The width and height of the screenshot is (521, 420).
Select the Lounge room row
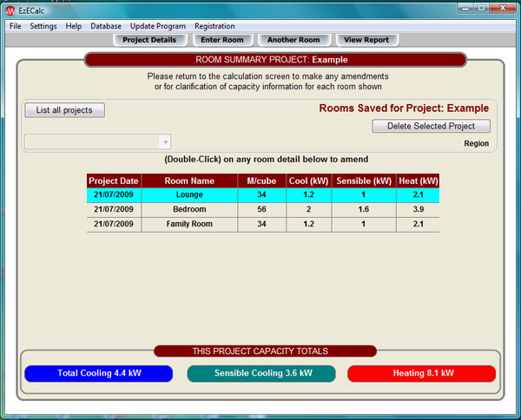pos(189,195)
